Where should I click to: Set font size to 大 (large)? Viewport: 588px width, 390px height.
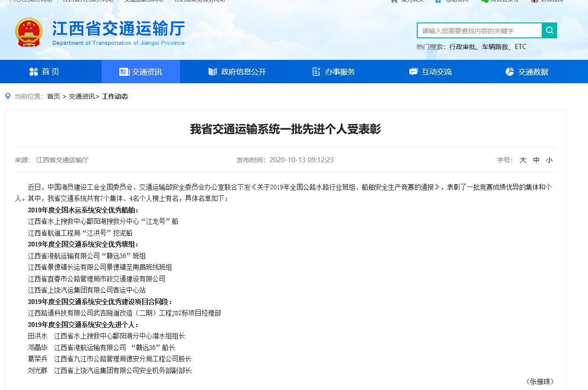[x=523, y=160]
